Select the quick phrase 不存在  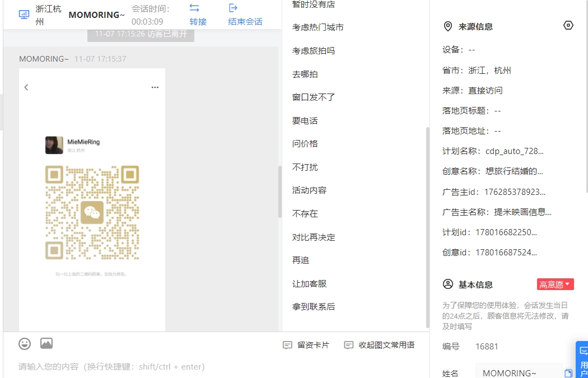(x=305, y=214)
